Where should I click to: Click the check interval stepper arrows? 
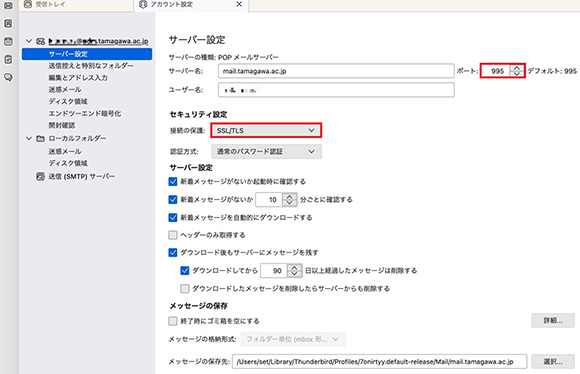290,200
